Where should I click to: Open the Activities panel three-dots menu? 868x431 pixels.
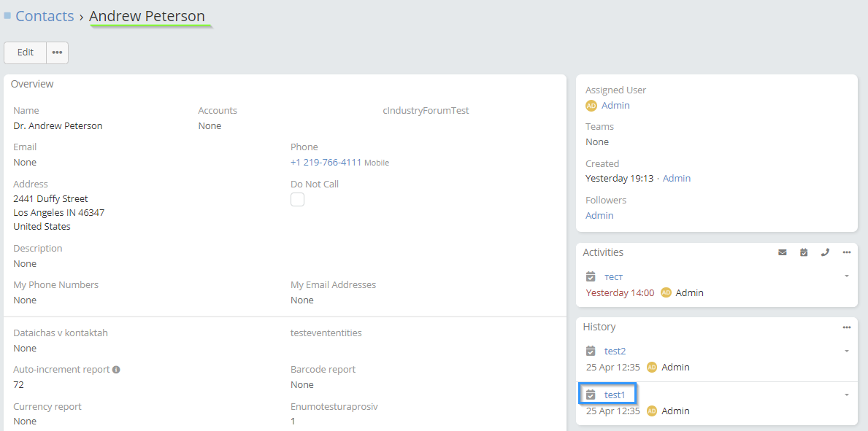click(846, 252)
